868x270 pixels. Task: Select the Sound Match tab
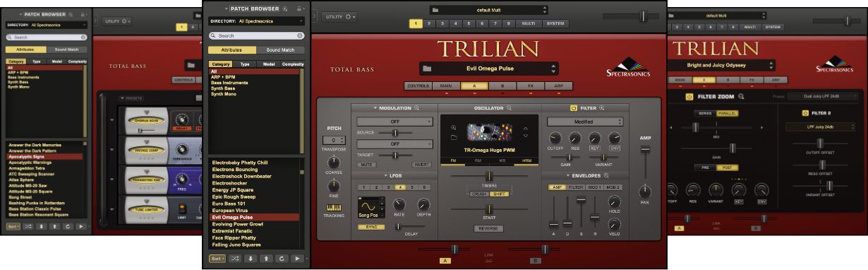tap(280, 50)
